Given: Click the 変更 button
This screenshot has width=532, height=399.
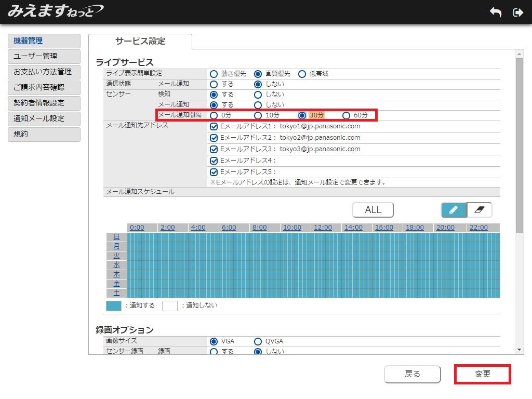Looking at the screenshot, I should pyautogui.click(x=483, y=374).
